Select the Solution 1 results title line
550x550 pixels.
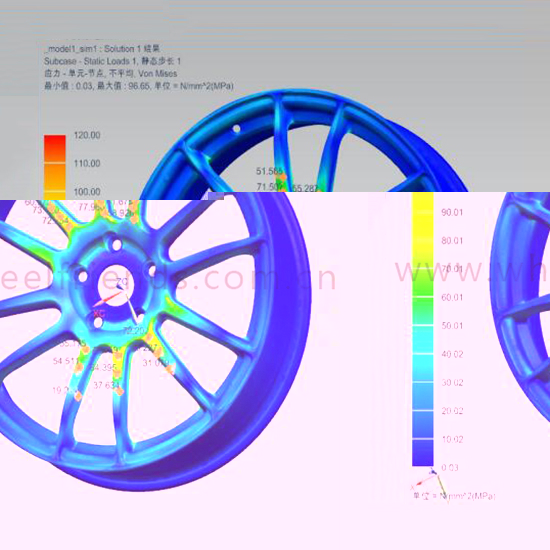point(102,48)
